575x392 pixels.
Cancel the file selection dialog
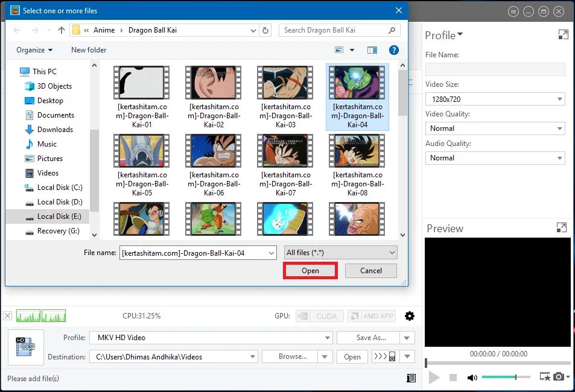(370, 271)
